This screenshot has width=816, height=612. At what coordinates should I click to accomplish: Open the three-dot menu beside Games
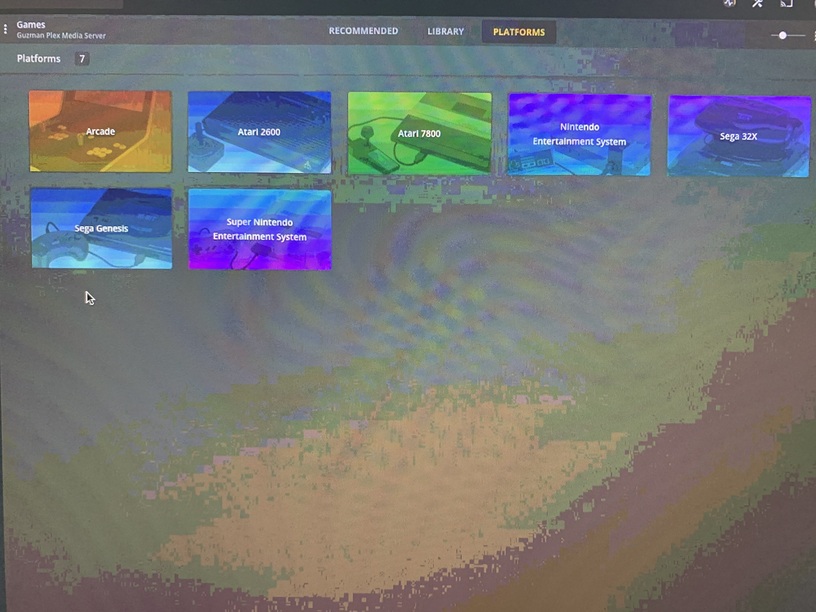click(5, 30)
